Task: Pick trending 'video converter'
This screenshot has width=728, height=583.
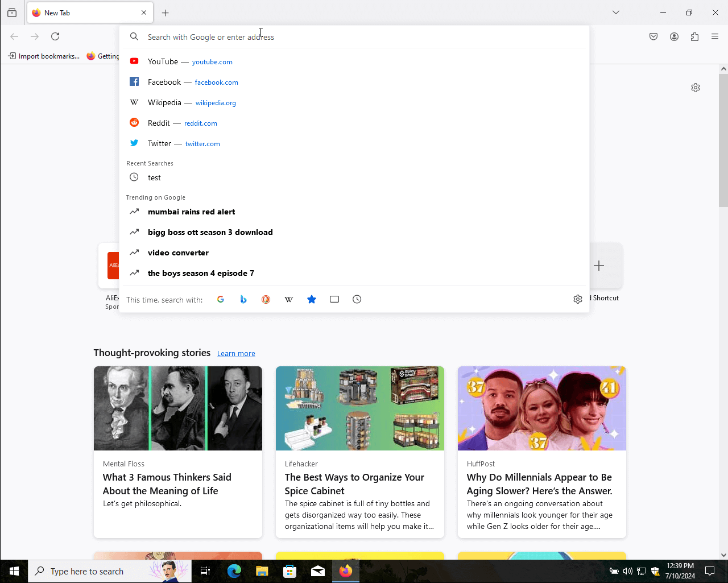Action: (354, 253)
